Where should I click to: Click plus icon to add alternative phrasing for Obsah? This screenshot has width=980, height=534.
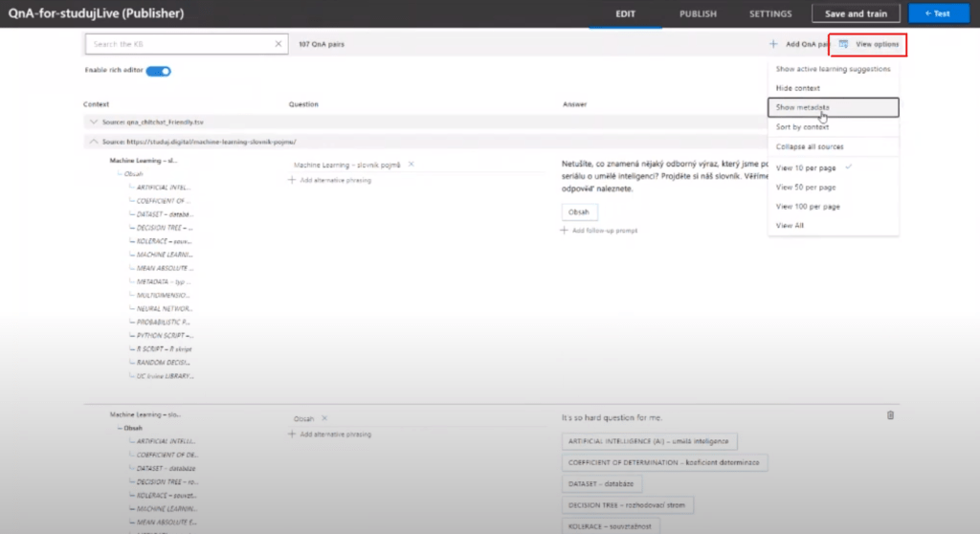click(x=292, y=434)
